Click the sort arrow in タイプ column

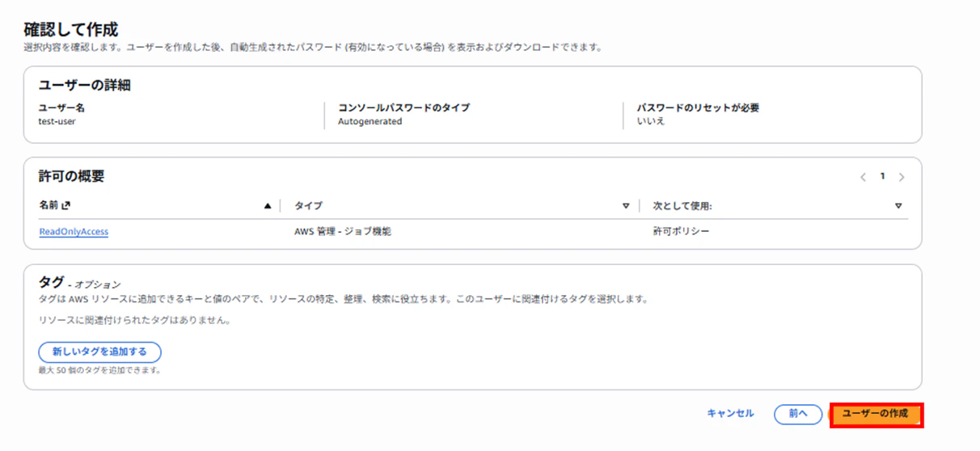click(x=626, y=206)
